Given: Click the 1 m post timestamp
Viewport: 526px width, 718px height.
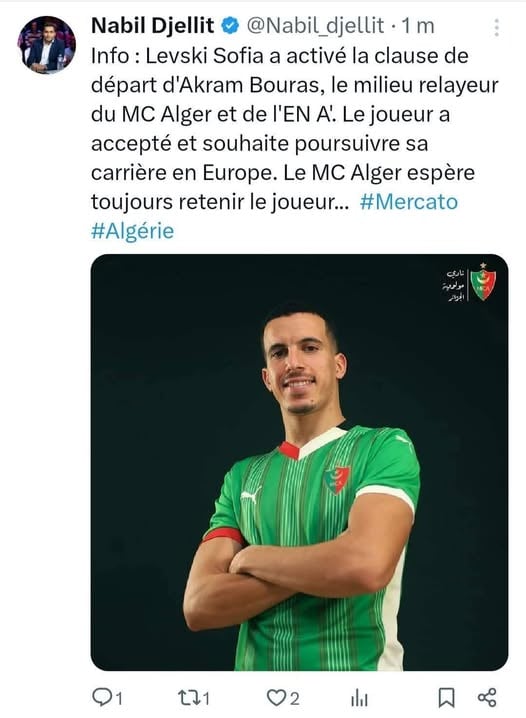Looking at the screenshot, I should tap(418, 26).
